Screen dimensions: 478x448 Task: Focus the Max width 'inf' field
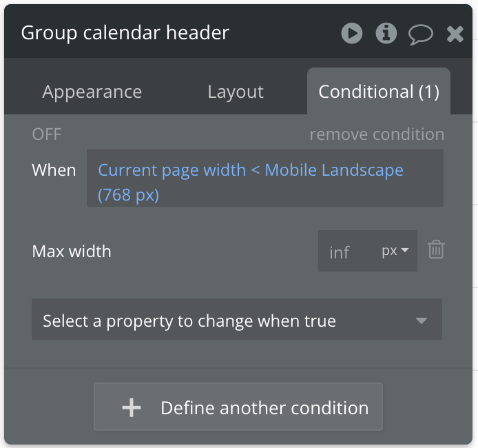pos(340,252)
